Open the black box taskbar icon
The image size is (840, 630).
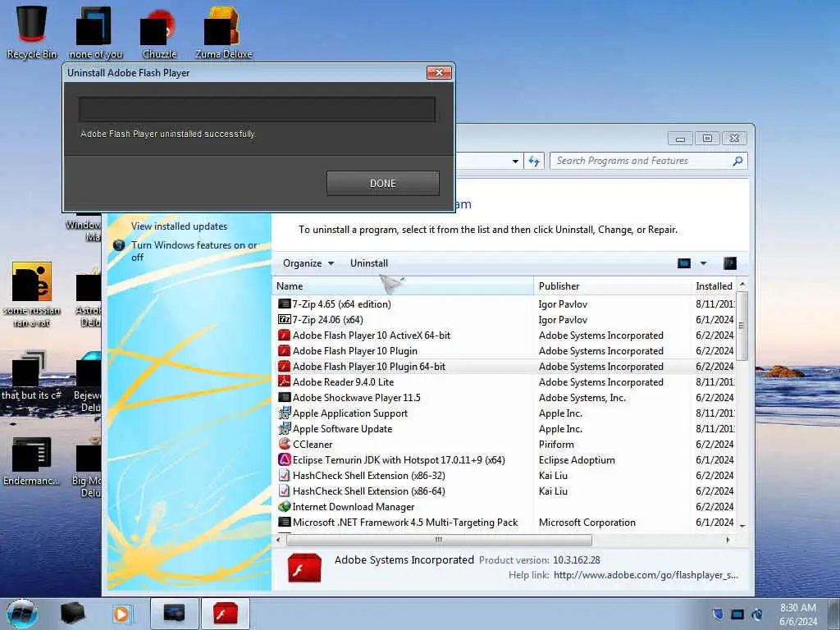point(72,614)
